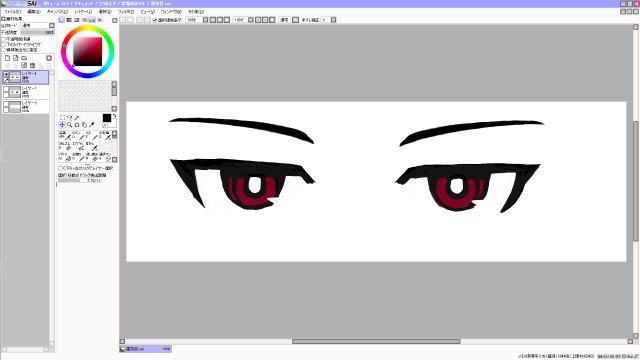Click the black foreground color swatch

pos(107,118)
